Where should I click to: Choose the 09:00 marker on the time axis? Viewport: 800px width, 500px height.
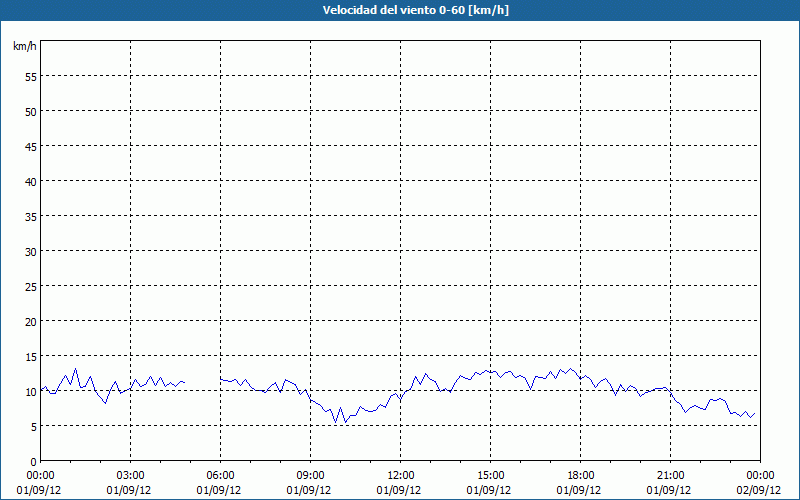[310, 475]
